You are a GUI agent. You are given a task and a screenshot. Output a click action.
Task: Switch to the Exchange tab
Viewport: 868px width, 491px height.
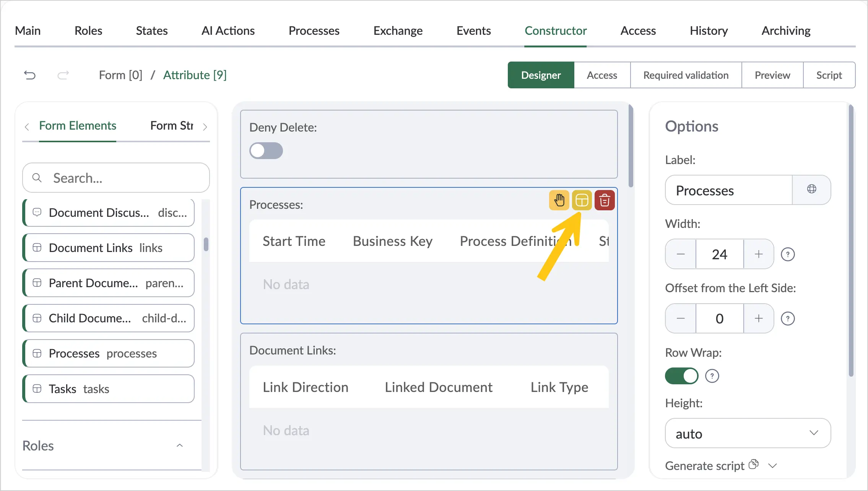tap(398, 31)
